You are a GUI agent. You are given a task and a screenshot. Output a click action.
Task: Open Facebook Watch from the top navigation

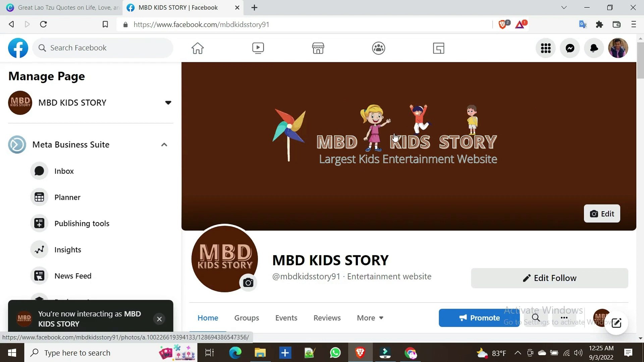click(258, 48)
